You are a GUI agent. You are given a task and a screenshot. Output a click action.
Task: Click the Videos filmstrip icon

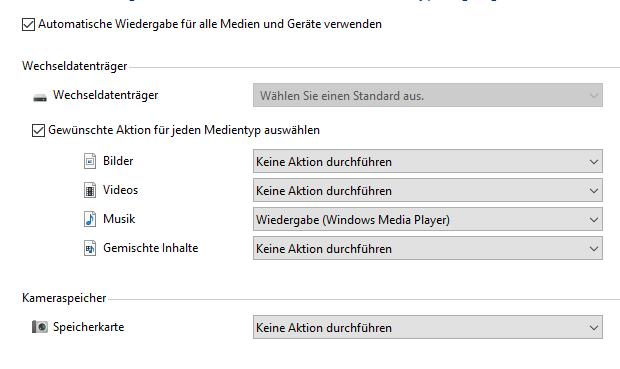point(90,190)
